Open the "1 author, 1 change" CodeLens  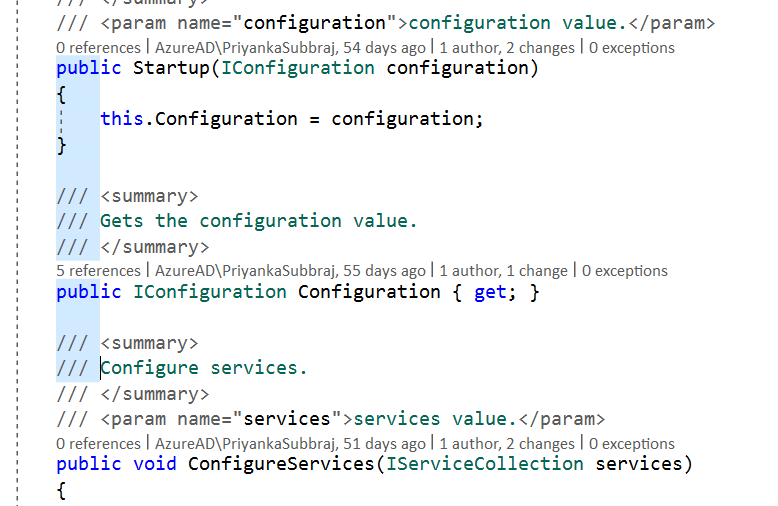tap(503, 271)
